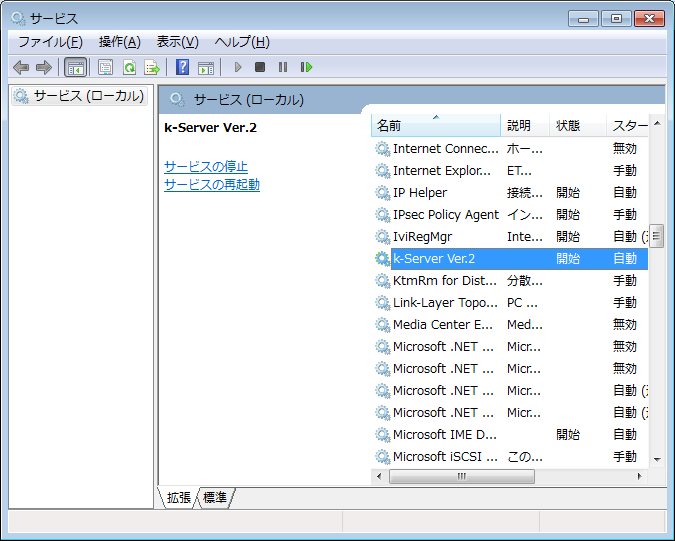Select the Link-Layer Topo... service name

pyautogui.click(x=445, y=303)
